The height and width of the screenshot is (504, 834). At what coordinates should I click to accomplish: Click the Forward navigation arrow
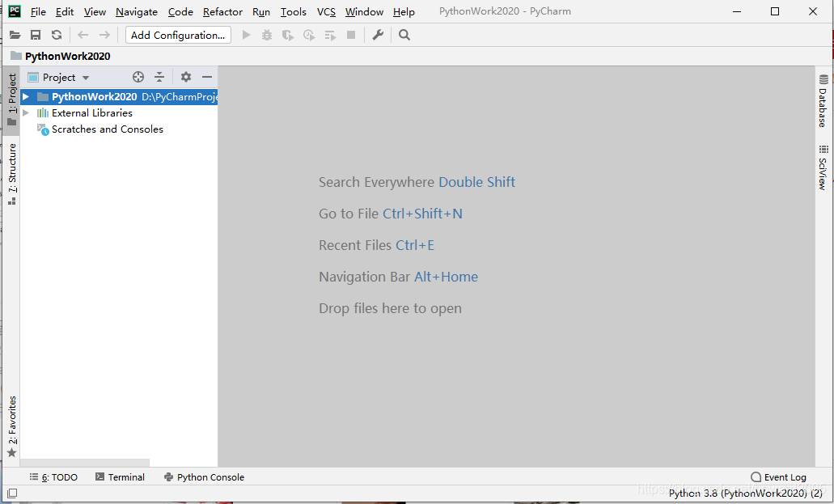(x=104, y=35)
